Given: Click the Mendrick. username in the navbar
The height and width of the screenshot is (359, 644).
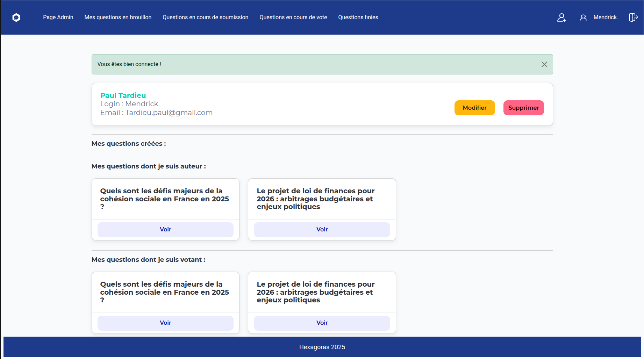Looking at the screenshot, I should (607, 17).
